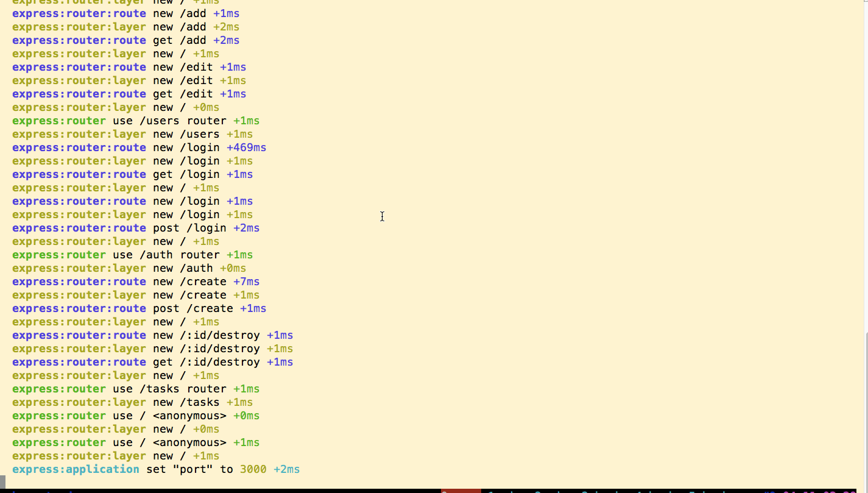Click the '<anonymous>' middleware text
The image size is (868, 493).
pos(190,416)
